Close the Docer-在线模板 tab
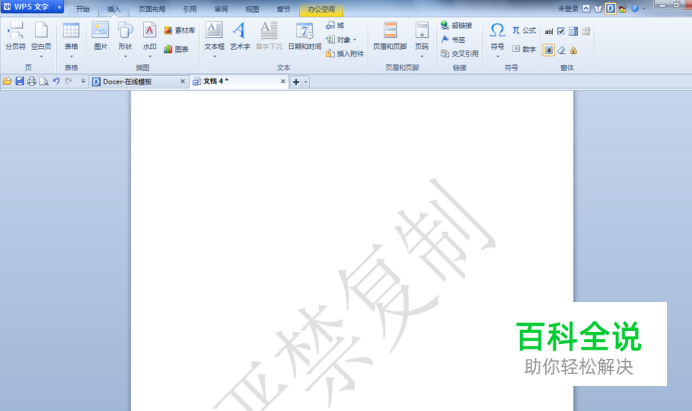Screen dimensions: 692x411 (182, 81)
